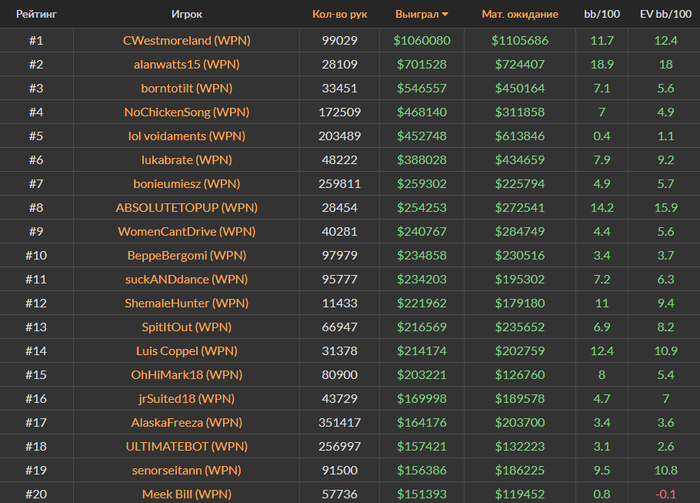Viewport: 700px width, 503px height.
Task: Click expectation value $202759
Action: click(x=520, y=351)
